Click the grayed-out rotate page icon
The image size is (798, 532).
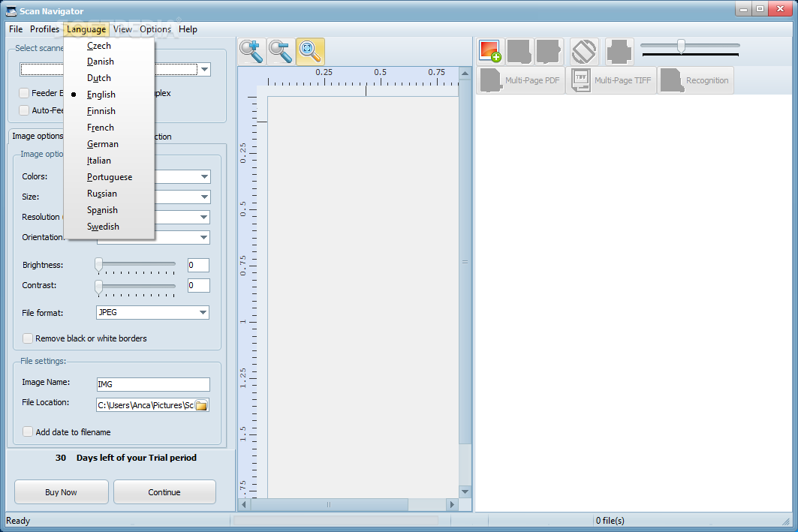(584, 51)
